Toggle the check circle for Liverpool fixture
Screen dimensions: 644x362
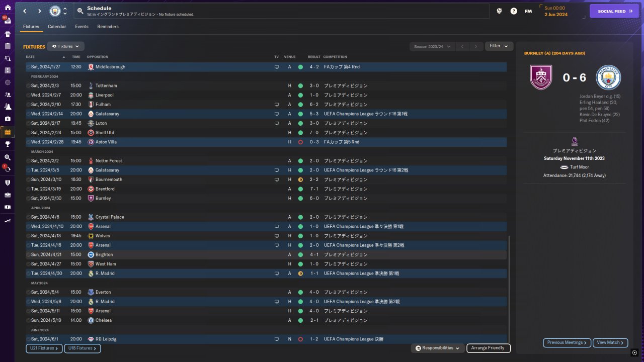pos(28,95)
